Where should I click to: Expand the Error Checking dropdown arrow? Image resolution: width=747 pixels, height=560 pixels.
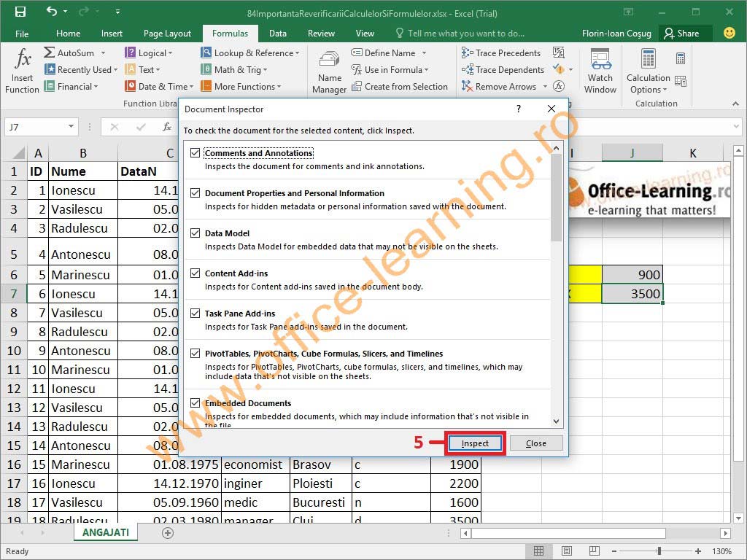[x=570, y=70]
